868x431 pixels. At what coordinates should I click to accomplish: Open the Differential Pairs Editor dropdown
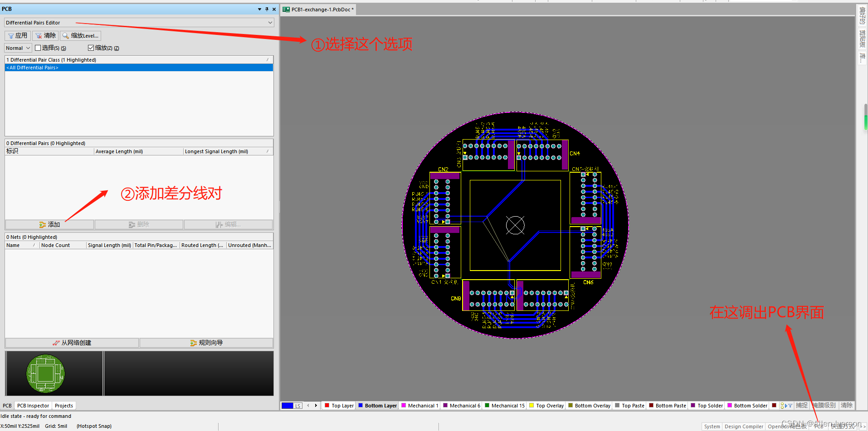tap(139, 23)
